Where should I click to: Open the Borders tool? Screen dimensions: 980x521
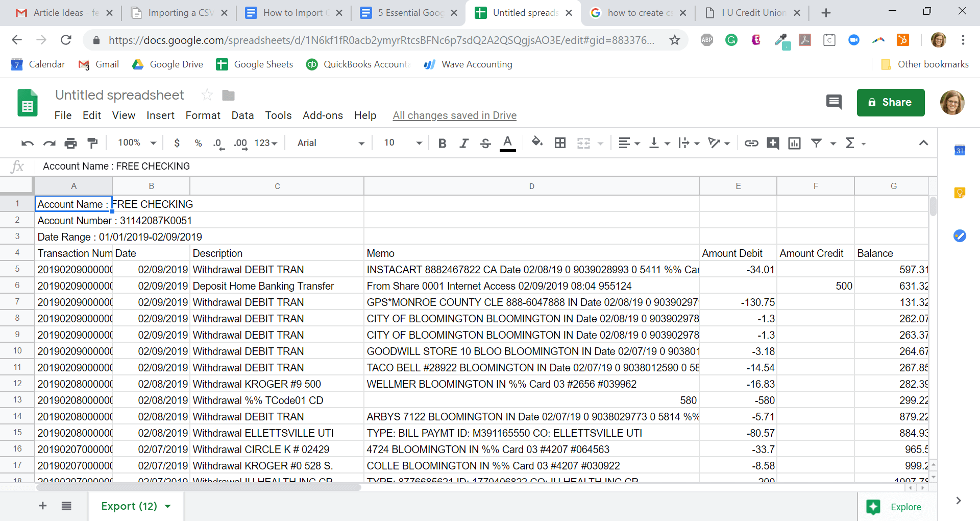click(x=560, y=144)
